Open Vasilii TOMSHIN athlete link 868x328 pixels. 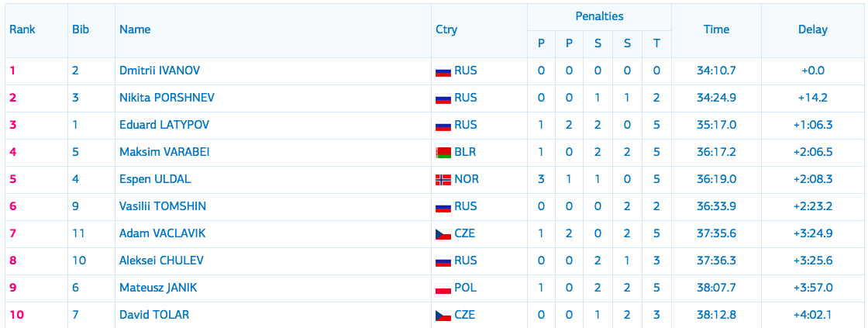(x=163, y=207)
